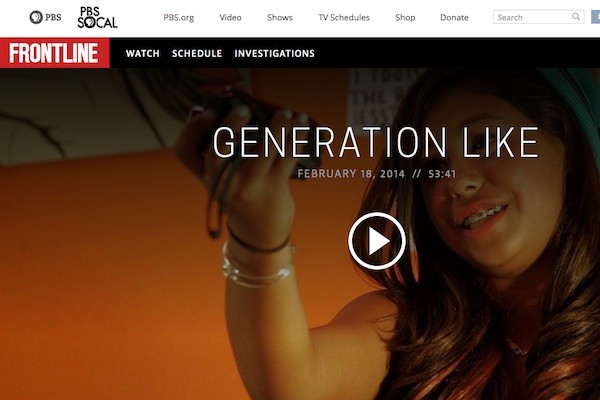Click the February 18, 2014 date text

351,174
